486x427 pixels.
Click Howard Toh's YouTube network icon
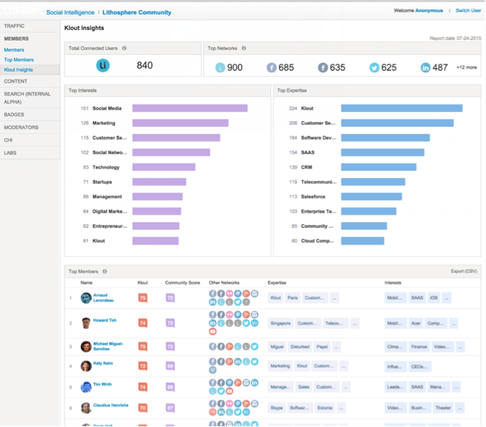pyautogui.click(x=213, y=331)
